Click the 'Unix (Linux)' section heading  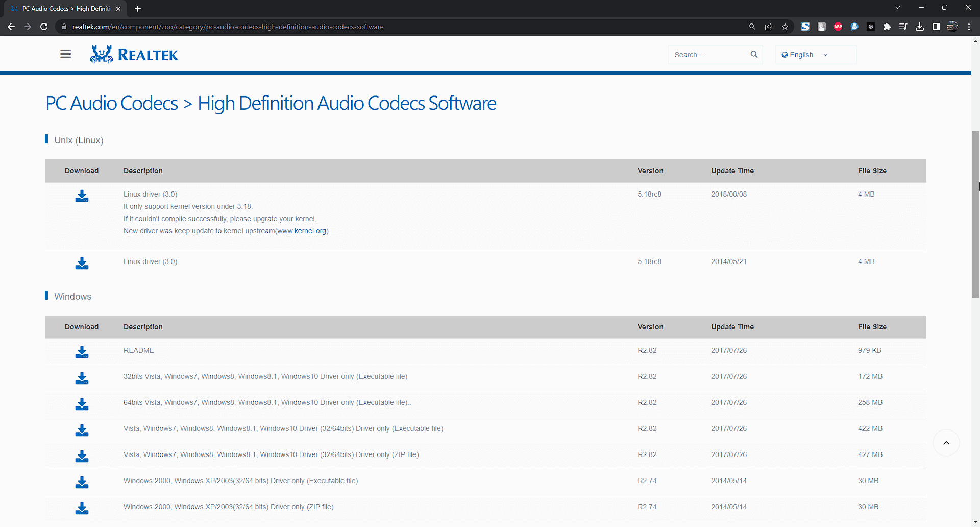pyautogui.click(x=79, y=140)
